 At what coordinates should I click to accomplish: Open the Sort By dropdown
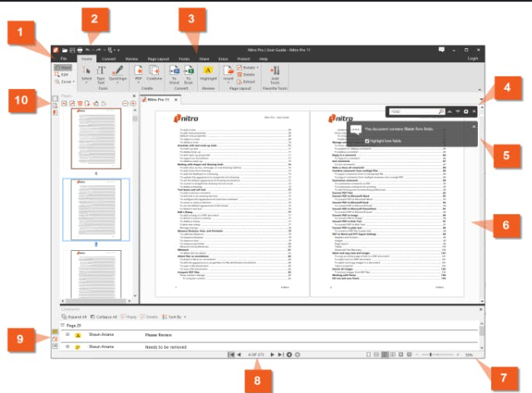click(x=173, y=317)
